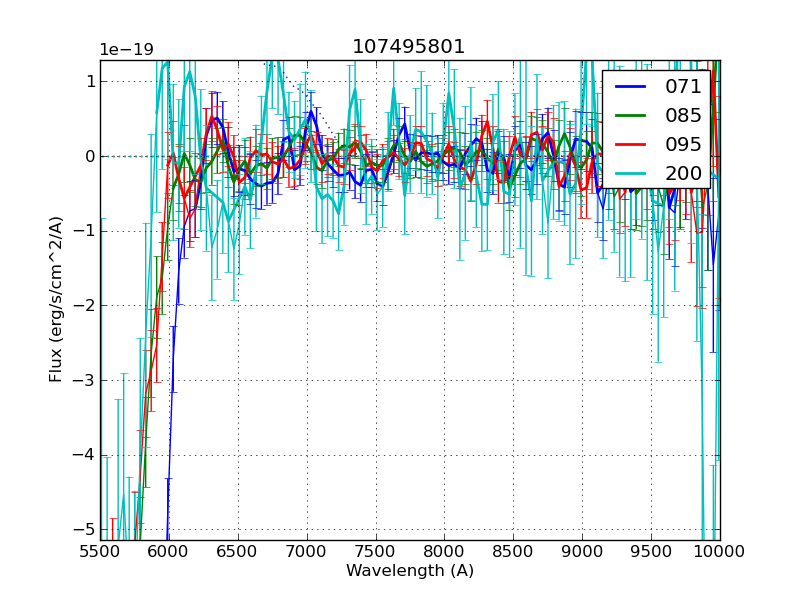800x600 pixels.
Task: Select the 071 legend label
Action: point(683,87)
